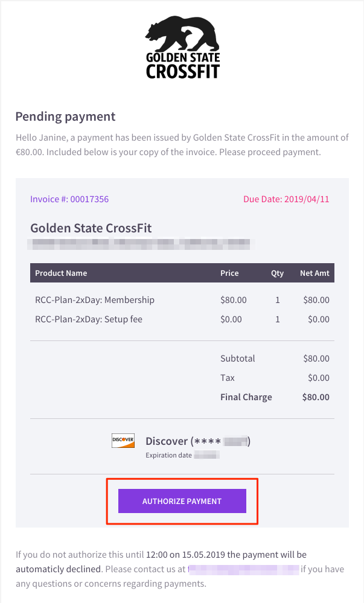
Task: Click the Golden State CrossFit merchant heading
Action: point(91,228)
